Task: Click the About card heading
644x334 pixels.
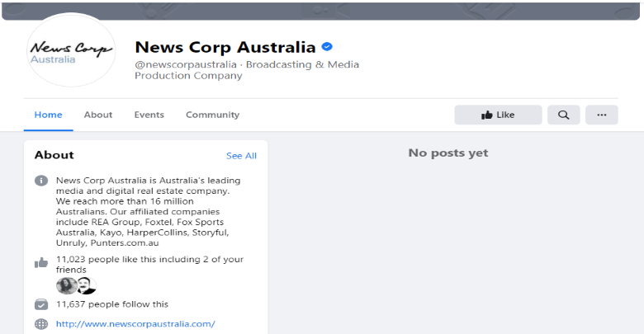Action: (x=54, y=155)
